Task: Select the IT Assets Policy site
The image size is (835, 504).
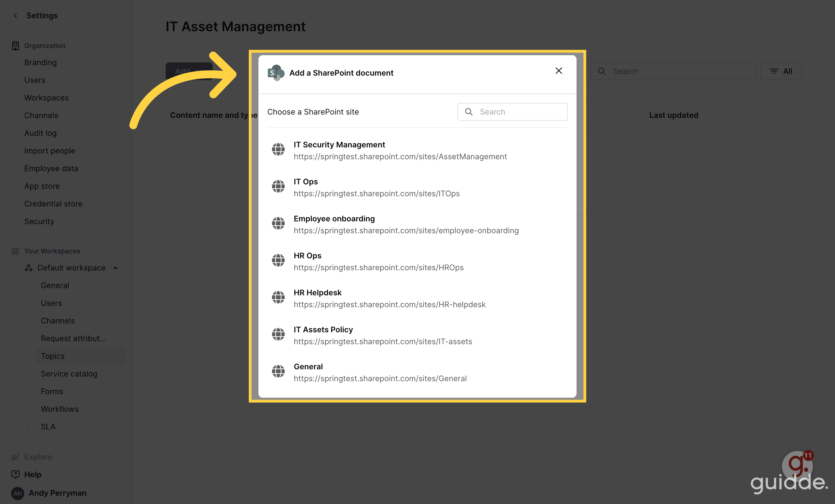Action: click(417, 335)
